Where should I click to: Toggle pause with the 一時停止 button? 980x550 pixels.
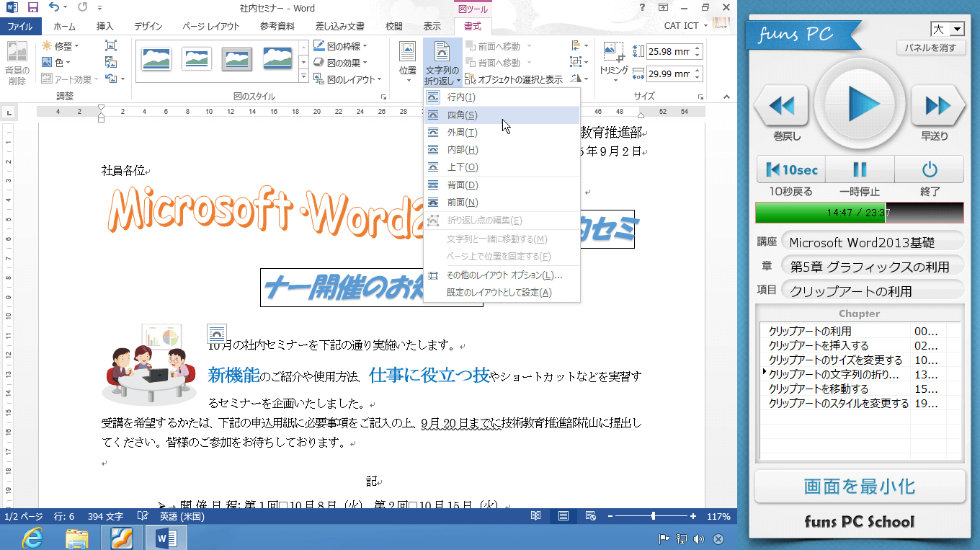pos(859,169)
